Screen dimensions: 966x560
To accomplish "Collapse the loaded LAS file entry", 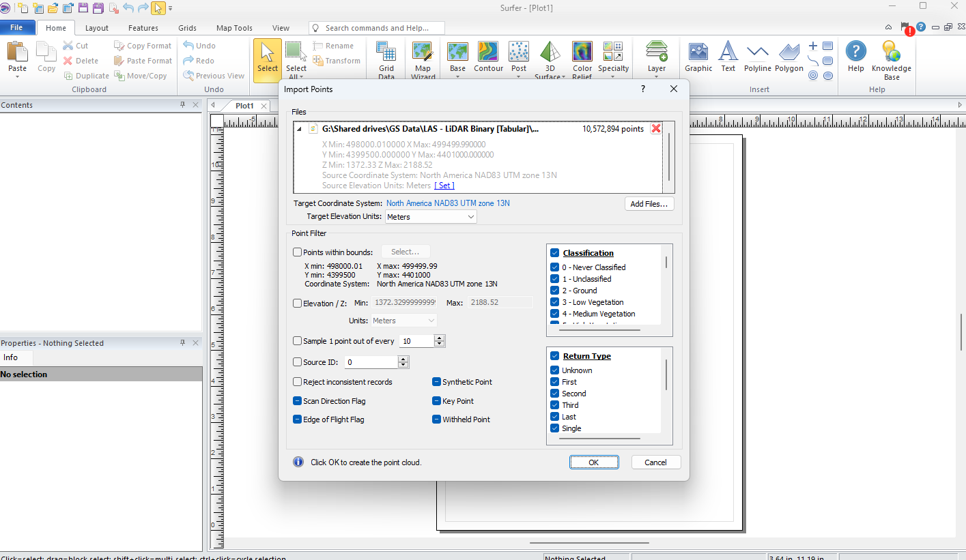I will coord(298,128).
